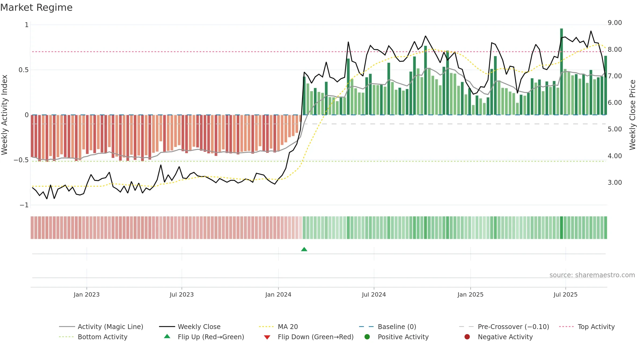644x362 pixels.
Task: Toggle the MA 20 legend entry
Action: point(278,327)
